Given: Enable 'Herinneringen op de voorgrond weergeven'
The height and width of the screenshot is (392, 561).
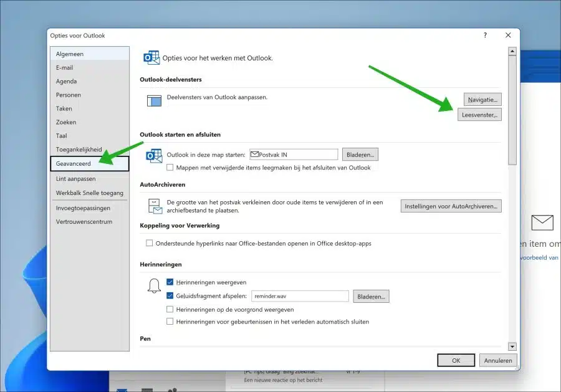Looking at the screenshot, I should tap(170, 309).
